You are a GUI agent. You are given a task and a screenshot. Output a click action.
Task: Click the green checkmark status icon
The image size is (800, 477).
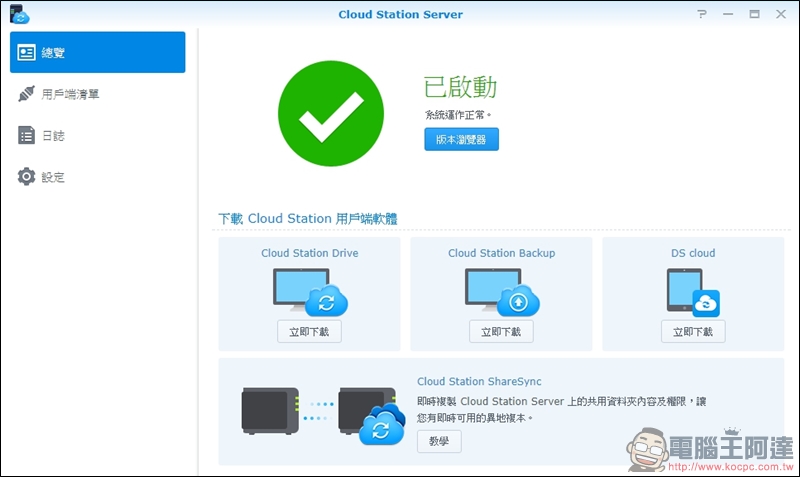point(331,113)
